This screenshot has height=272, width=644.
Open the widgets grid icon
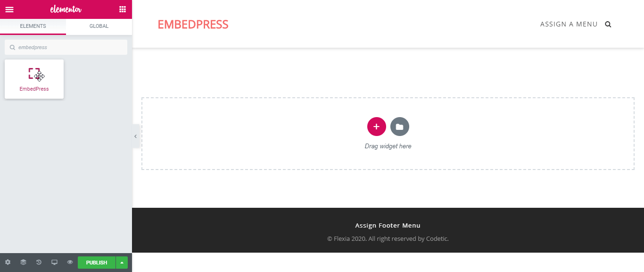pyautogui.click(x=123, y=9)
